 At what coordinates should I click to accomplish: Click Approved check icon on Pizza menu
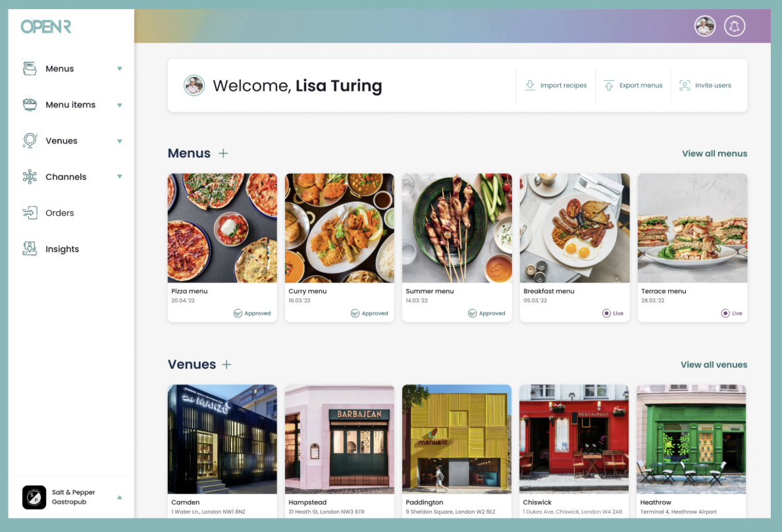(238, 313)
